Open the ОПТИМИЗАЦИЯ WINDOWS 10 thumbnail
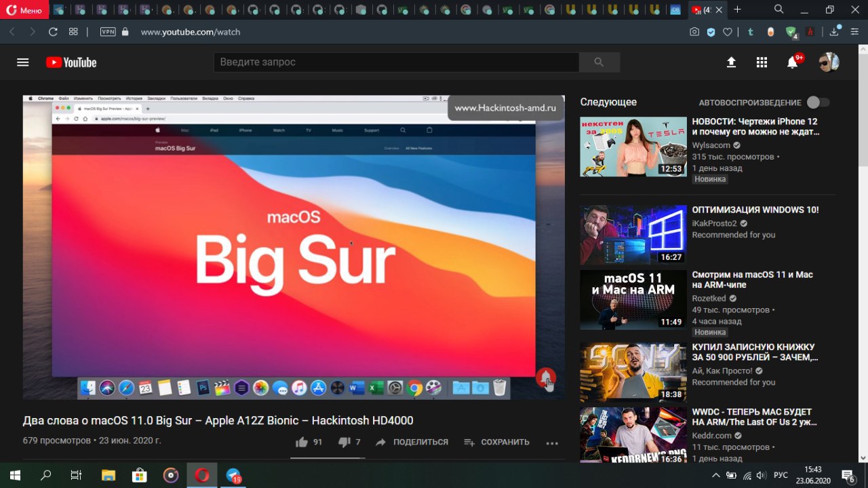868x488 pixels. [633, 235]
